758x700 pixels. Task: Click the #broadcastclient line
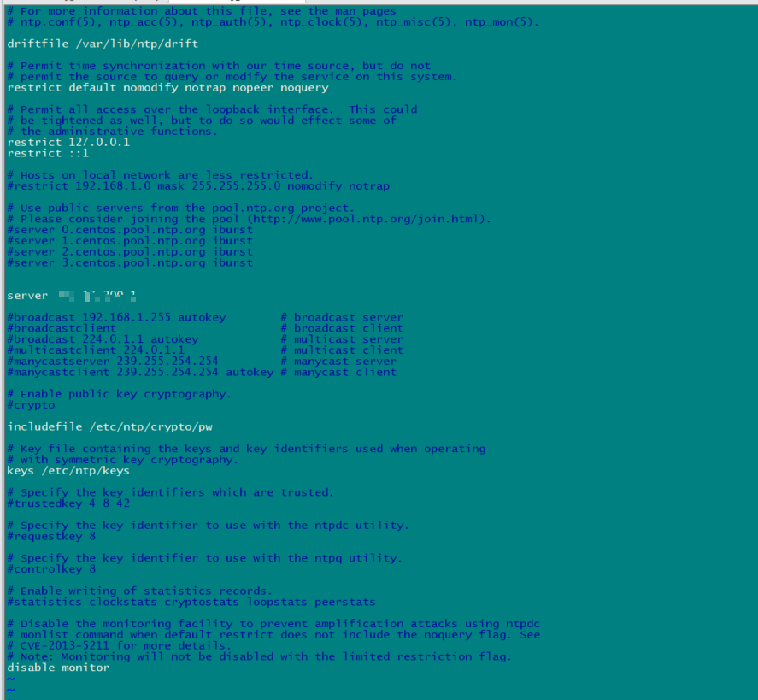[62, 328]
